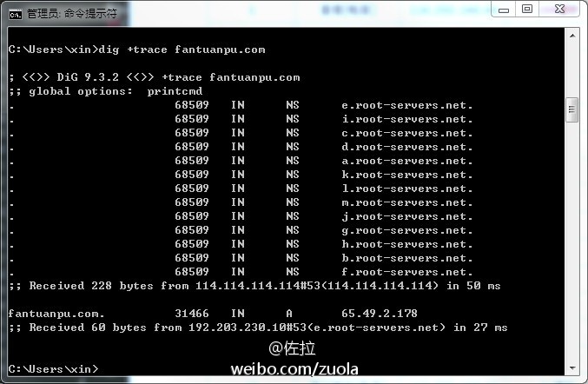
Task: Click the Received 228 bytes line
Action: coord(255,286)
